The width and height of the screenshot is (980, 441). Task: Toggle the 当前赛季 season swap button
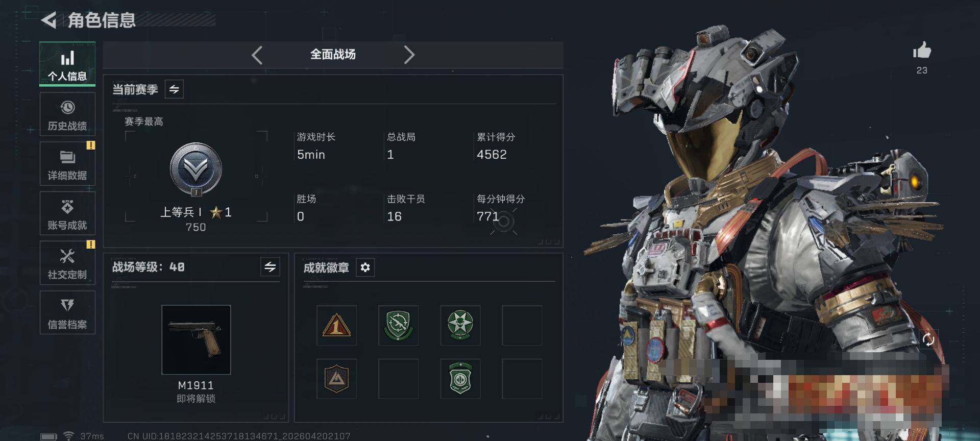tap(174, 89)
